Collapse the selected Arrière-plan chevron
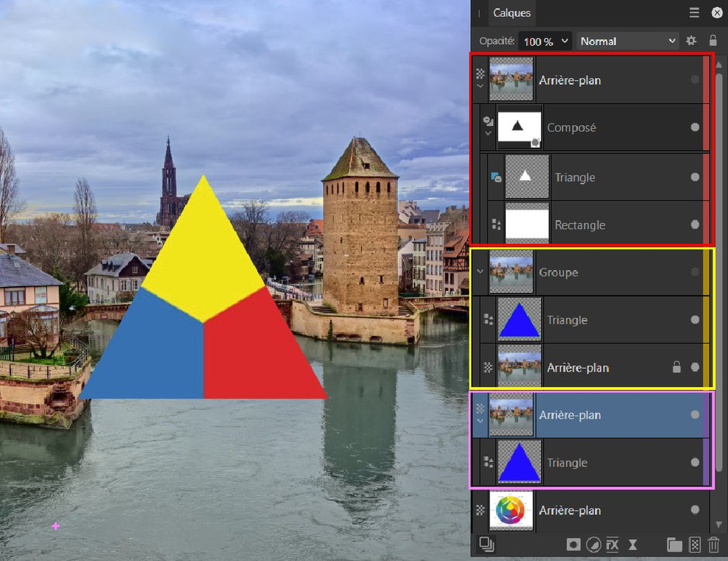Screen dimensions: 728x561 point(480,421)
